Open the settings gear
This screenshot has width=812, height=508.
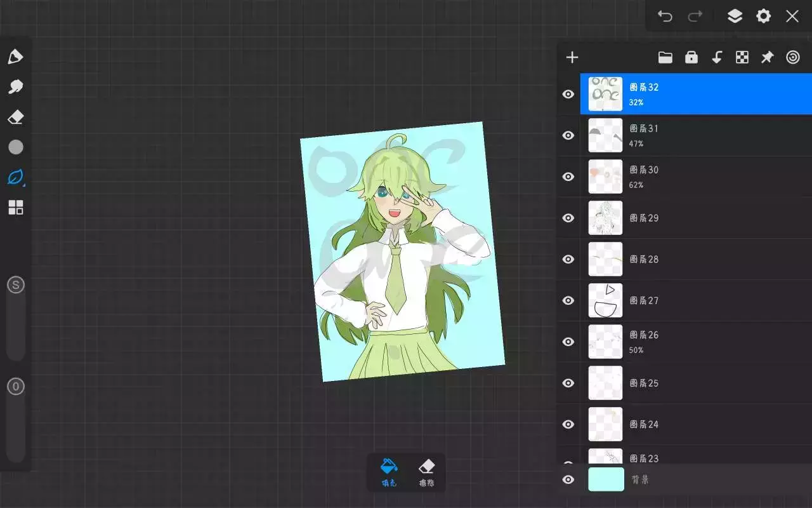(x=764, y=16)
